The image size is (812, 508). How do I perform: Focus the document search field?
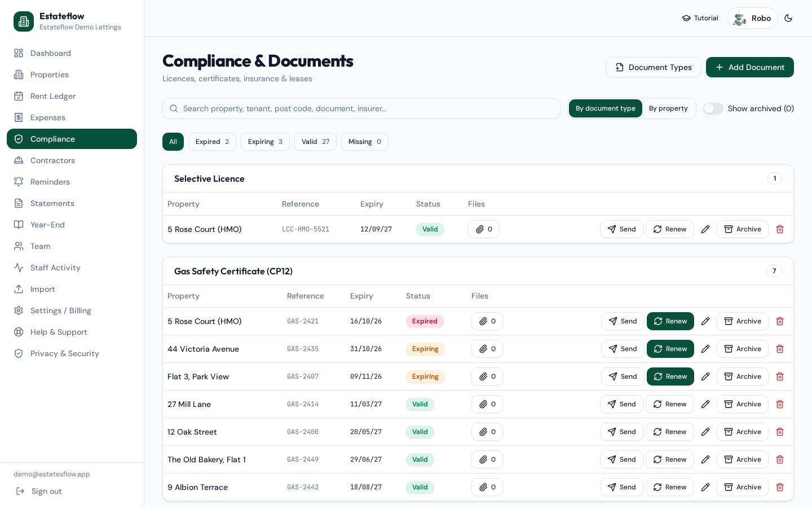[361, 108]
